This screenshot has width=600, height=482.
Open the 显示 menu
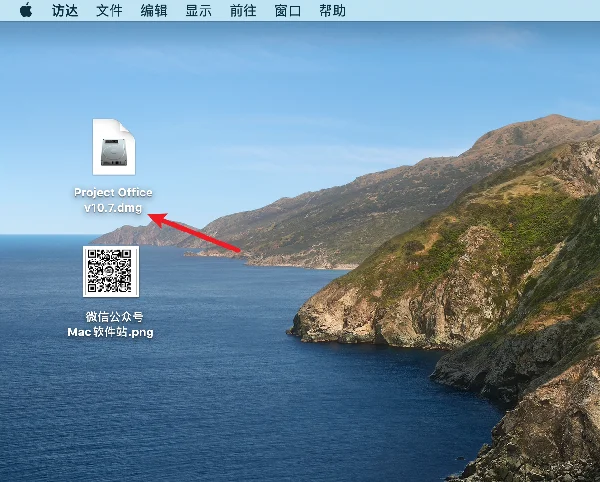tap(199, 10)
